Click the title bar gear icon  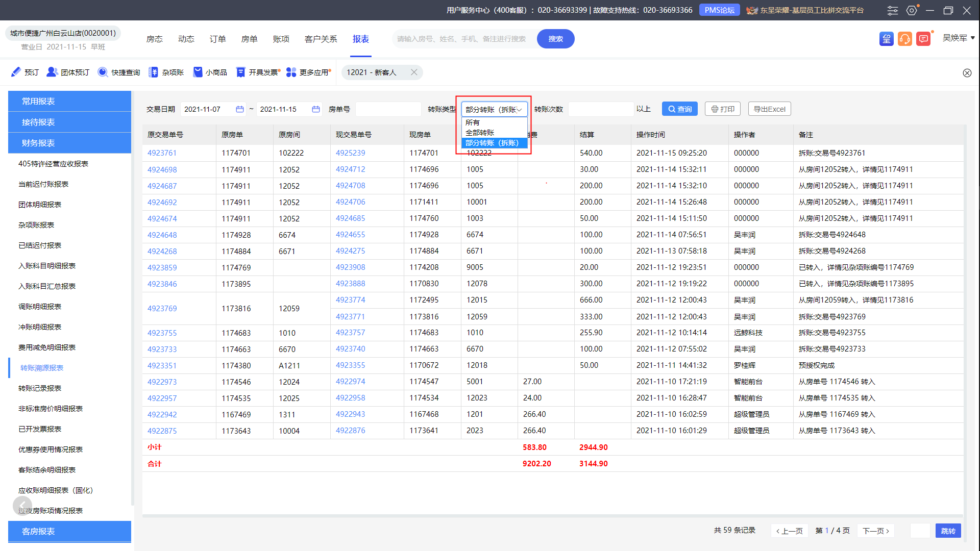coord(912,10)
